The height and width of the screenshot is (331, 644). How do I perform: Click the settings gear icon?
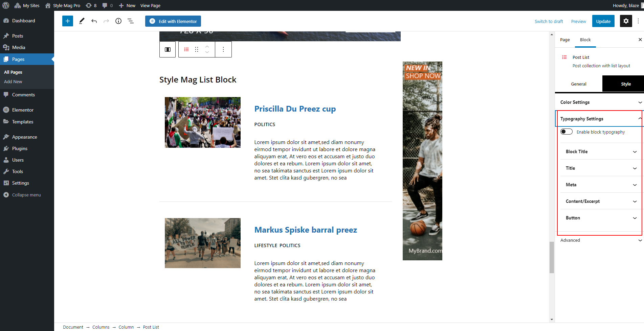pyautogui.click(x=626, y=21)
